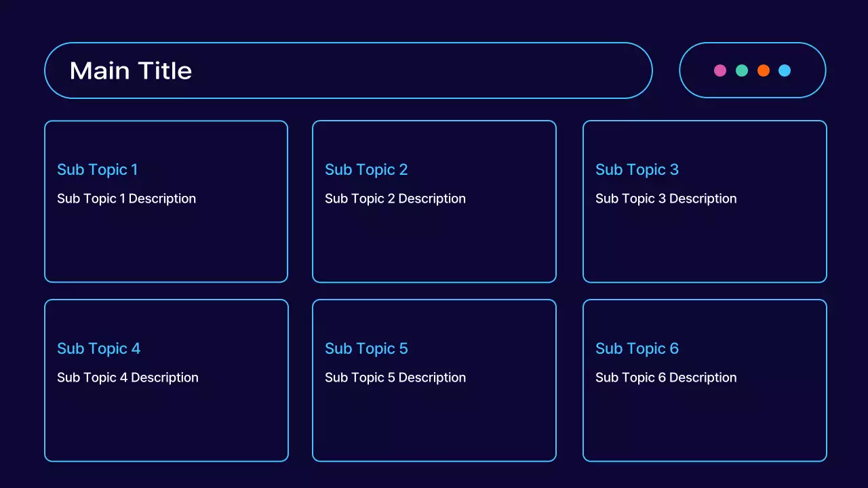Click the blue dot
Image resolution: width=868 pixels, height=488 pixels.
[x=785, y=70]
